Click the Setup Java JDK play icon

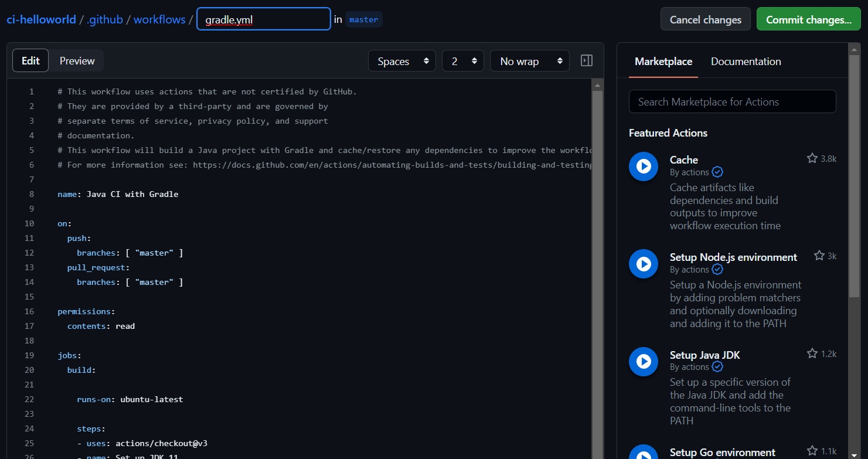pyautogui.click(x=644, y=361)
